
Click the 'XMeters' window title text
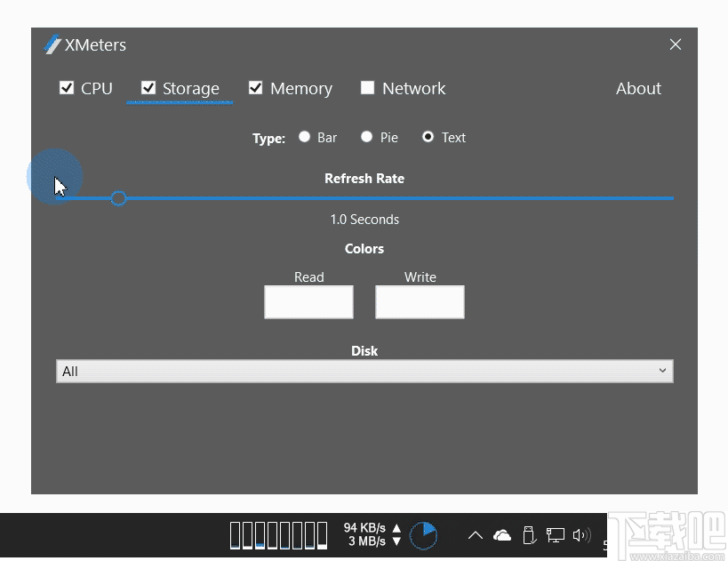(95, 45)
